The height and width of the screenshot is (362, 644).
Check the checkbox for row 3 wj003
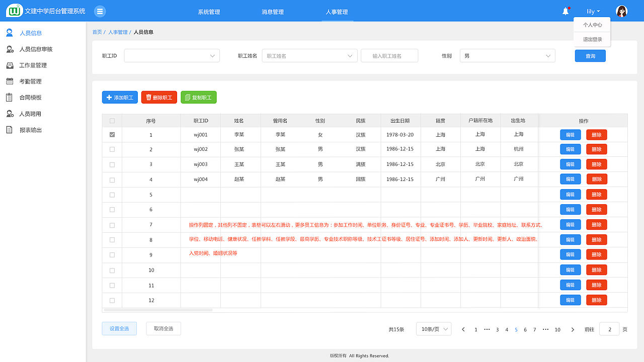tap(112, 164)
